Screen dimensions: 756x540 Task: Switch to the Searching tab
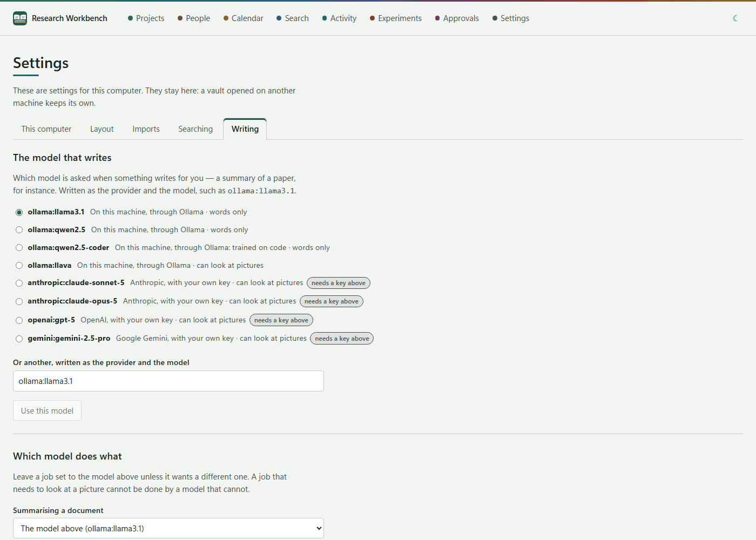click(195, 129)
